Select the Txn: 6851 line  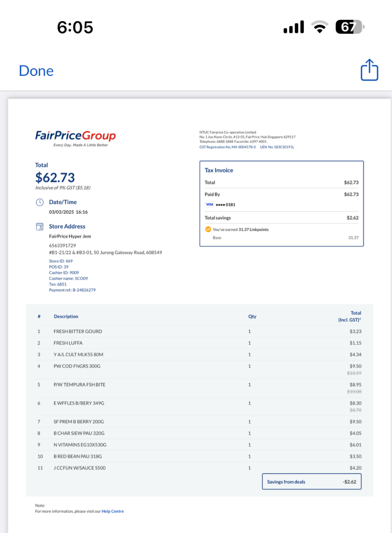point(58,284)
